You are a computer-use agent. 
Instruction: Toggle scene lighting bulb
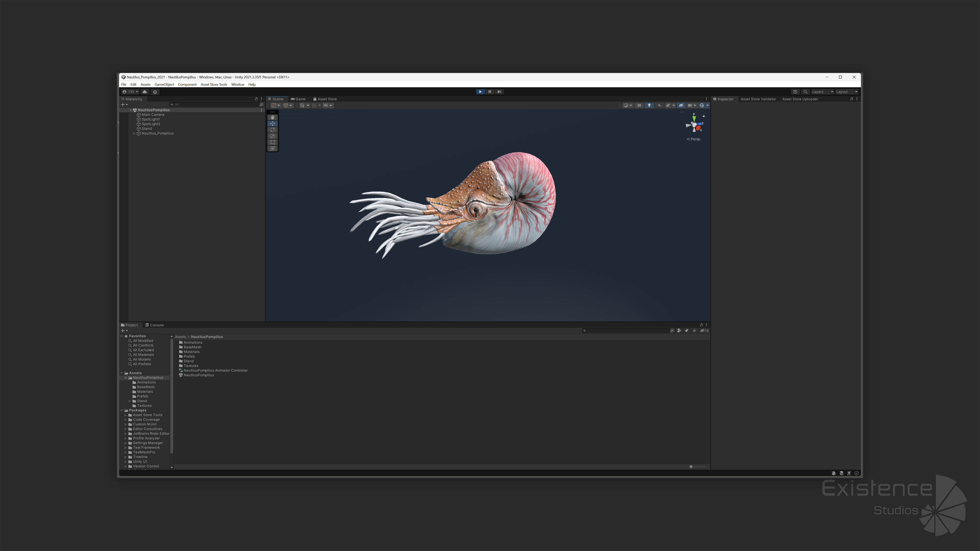point(650,105)
